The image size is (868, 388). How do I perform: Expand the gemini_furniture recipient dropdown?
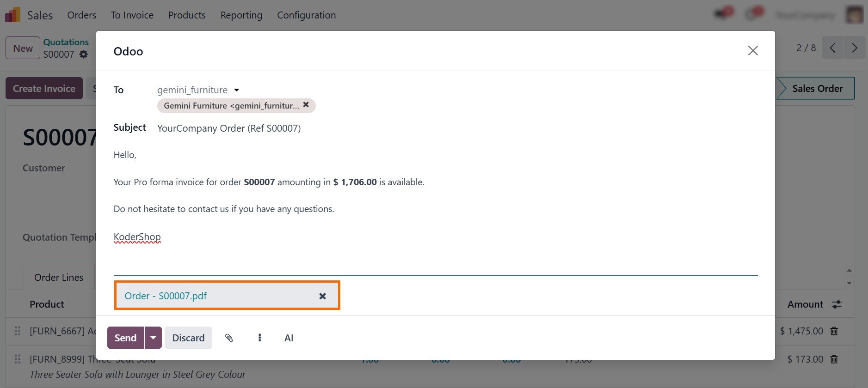coord(237,90)
